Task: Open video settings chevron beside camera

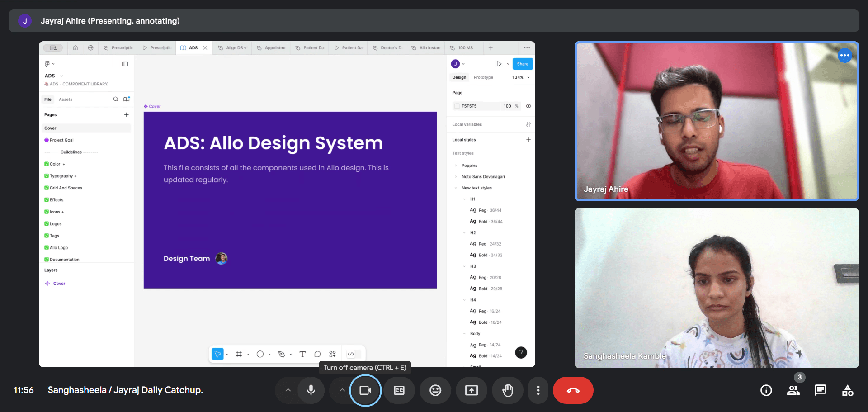Action: click(342, 390)
